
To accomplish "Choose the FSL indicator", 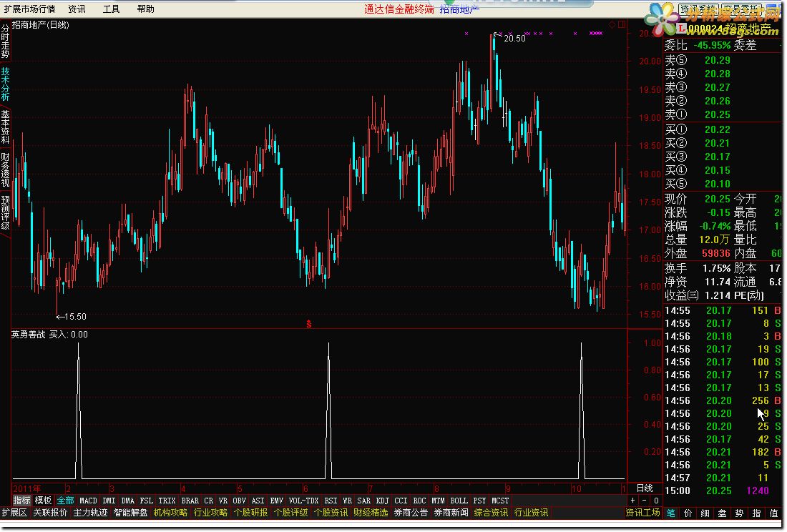I will click(x=146, y=501).
